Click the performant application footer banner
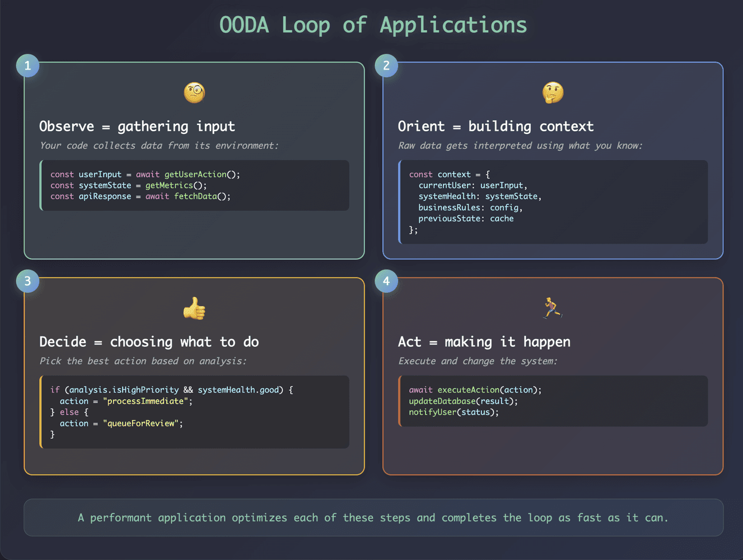This screenshot has width=743, height=560. [373, 518]
